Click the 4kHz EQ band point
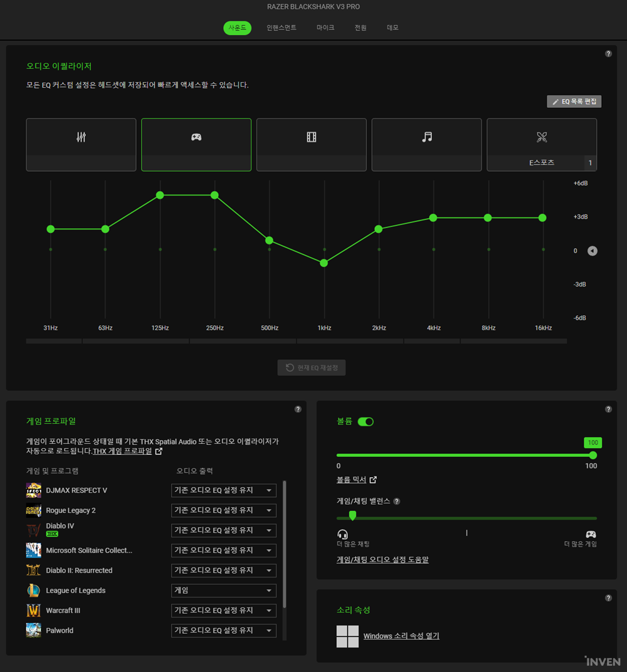 (433, 218)
